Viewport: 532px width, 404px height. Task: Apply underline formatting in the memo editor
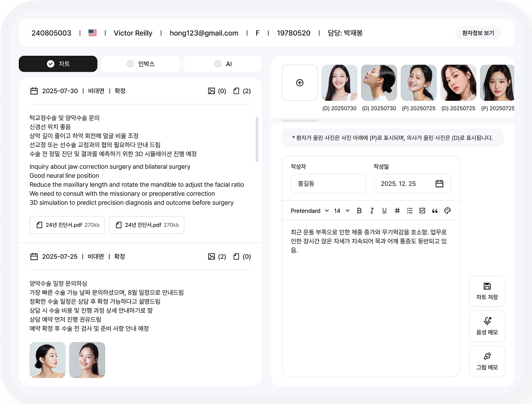click(x=384, y=210)
